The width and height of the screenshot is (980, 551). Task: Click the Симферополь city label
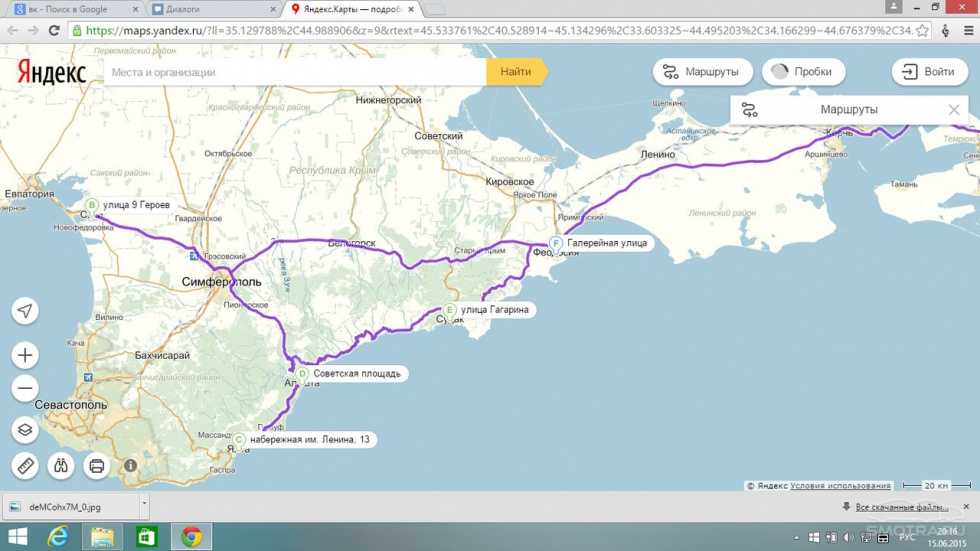click(221, 282)
